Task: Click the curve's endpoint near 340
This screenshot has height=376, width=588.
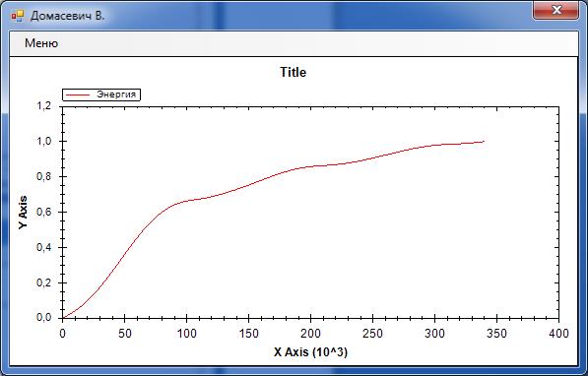Action: pyautogui.click(x=484, y=142)
